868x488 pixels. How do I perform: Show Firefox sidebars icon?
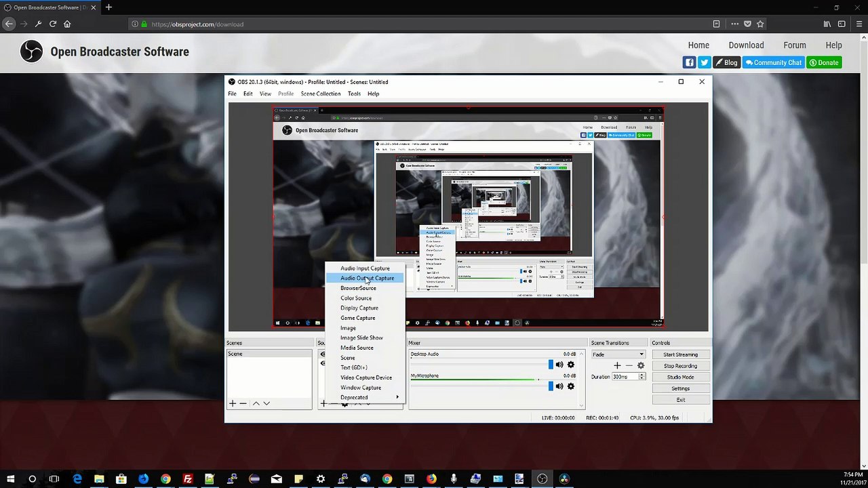pyautogui.click(x=842, y=24)
